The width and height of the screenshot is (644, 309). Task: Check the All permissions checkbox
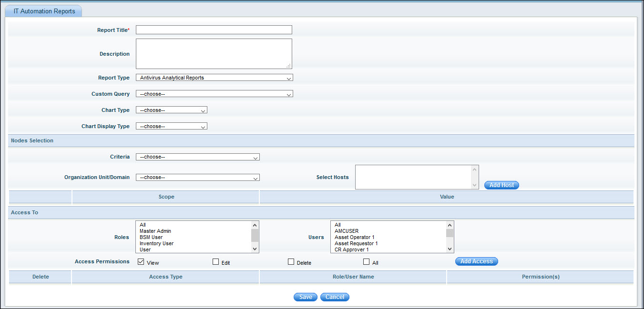[366, 262]
